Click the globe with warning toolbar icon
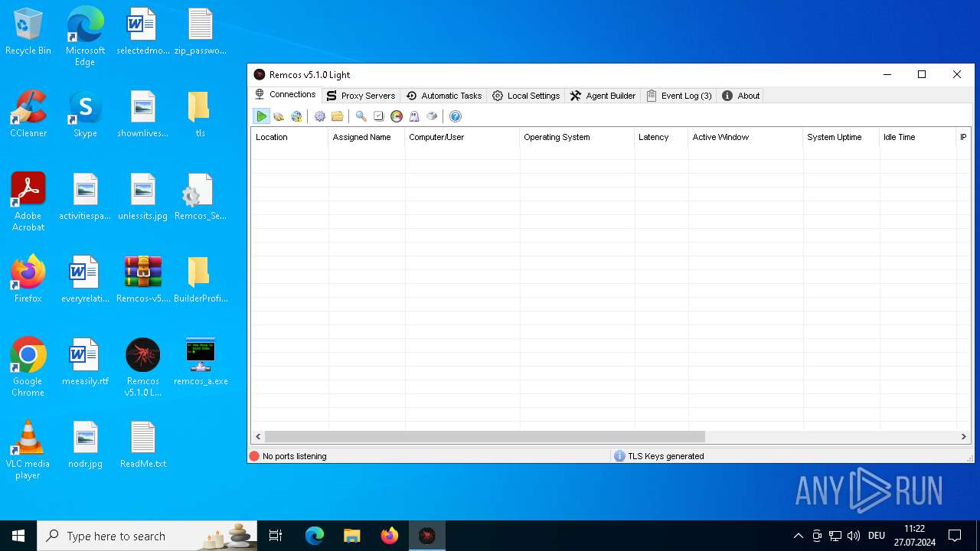980x551 pixels. (296, 116)
